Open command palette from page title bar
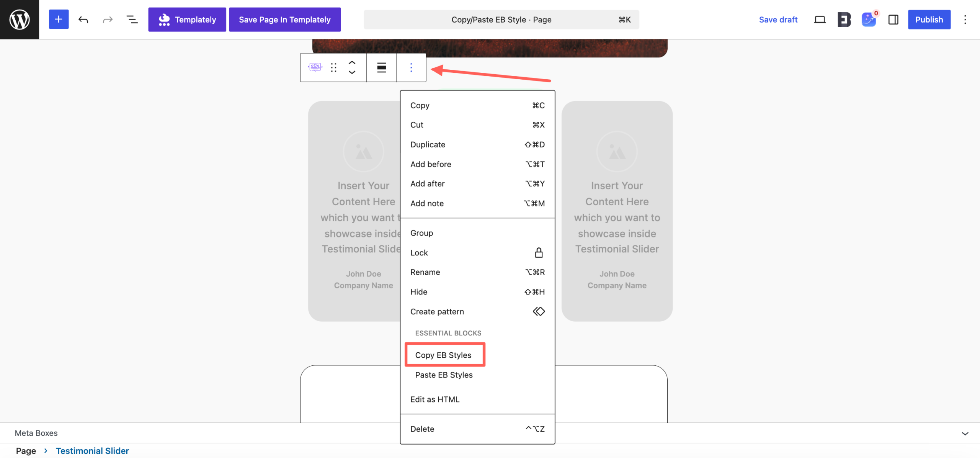Screen dimensions: 980x458 (501, 20)
